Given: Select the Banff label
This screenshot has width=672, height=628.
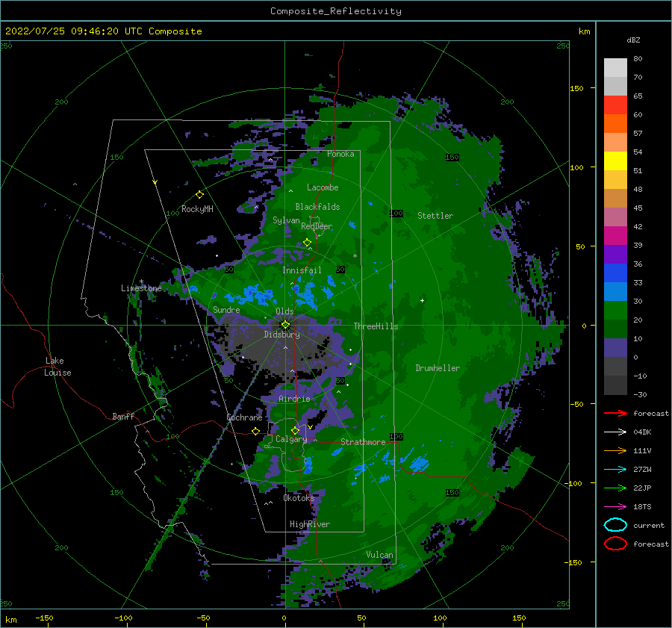Looking at the screenshot, I should (x=123, y=416).
